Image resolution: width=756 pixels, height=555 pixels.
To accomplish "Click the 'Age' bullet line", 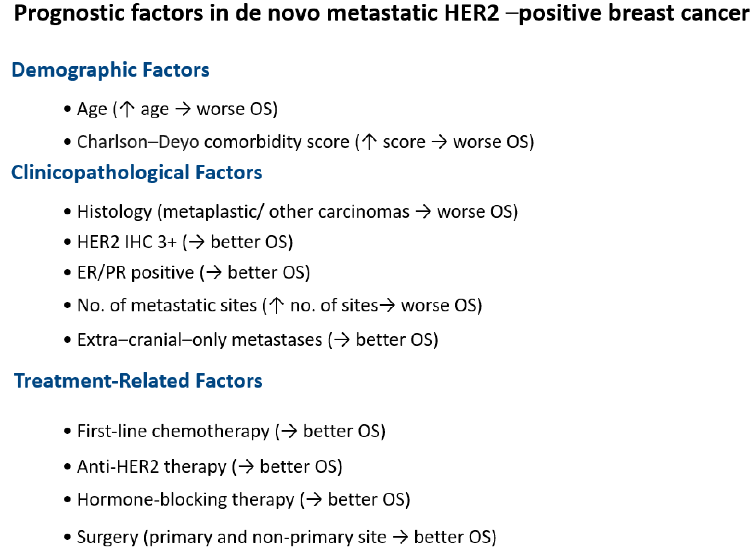I will click(177, 109).
